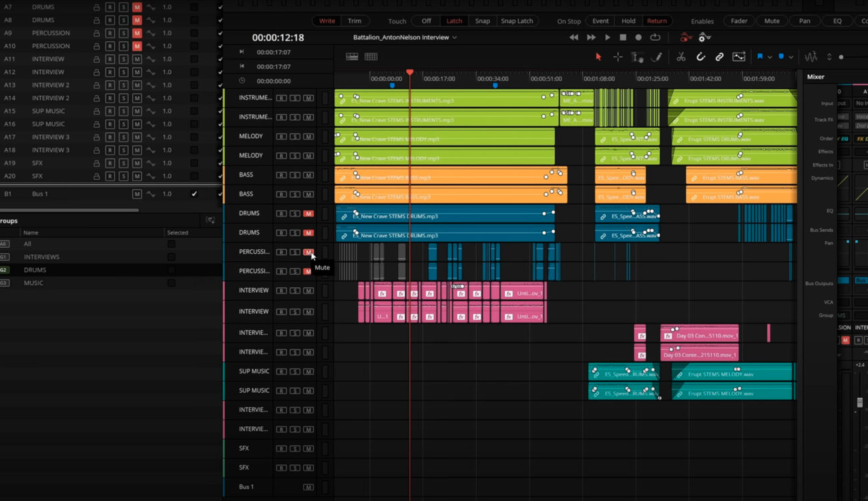This screenshot has height=501, width=868.
Task: Click the automation curve icon for Bus B1
Action: click(151, 194)
